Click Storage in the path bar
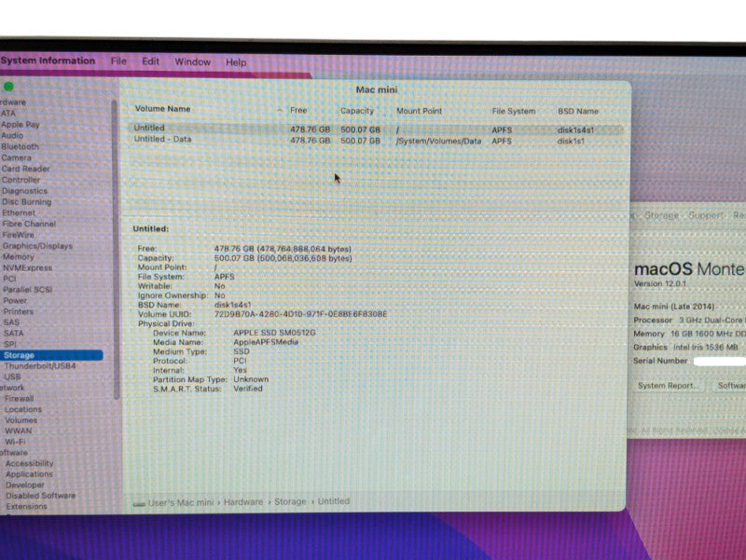746x560 pixels. pyautogui.click(x=290, y=501)
